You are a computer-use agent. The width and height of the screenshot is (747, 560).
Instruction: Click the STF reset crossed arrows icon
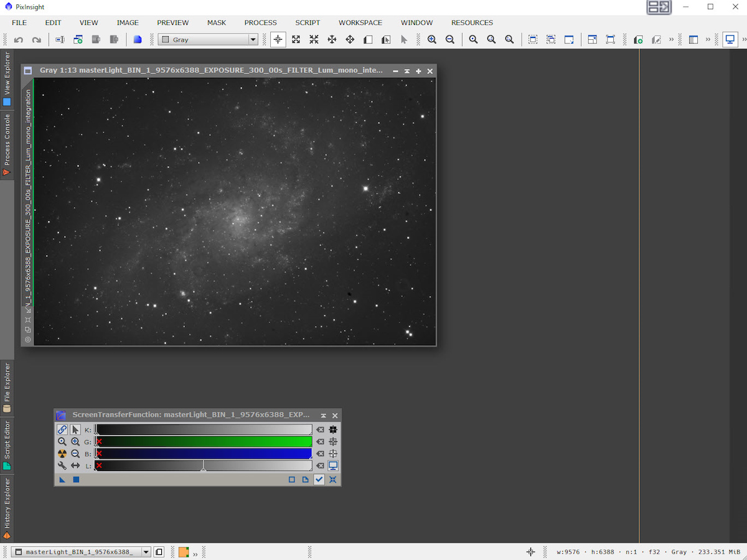333,480
